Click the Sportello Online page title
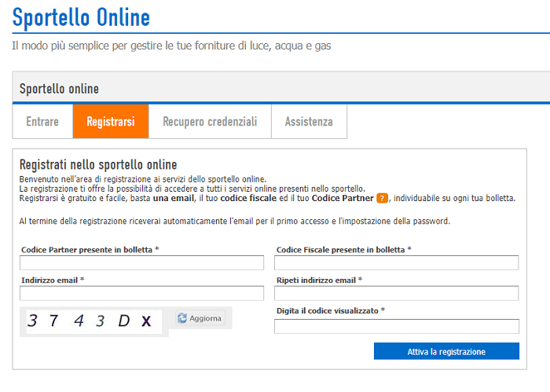Screen dimensions: 550x392 (81, 17)
